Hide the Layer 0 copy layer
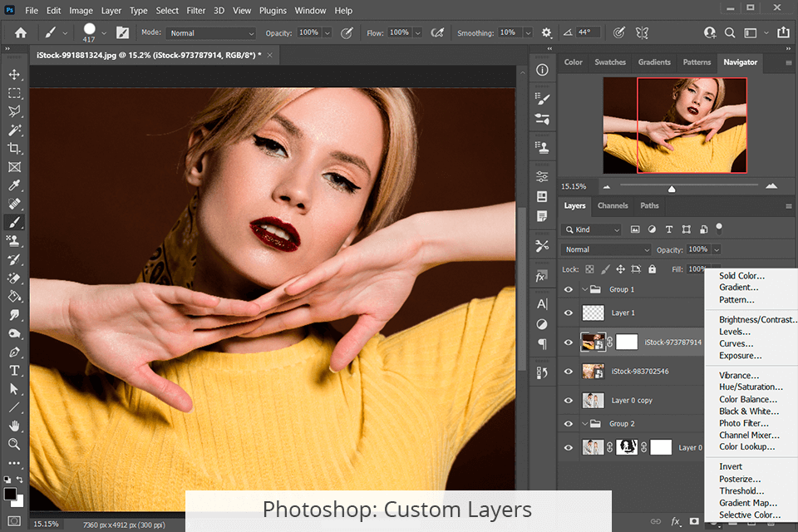Viewport: 798px width, 532px height. click(x=569, y=400)
